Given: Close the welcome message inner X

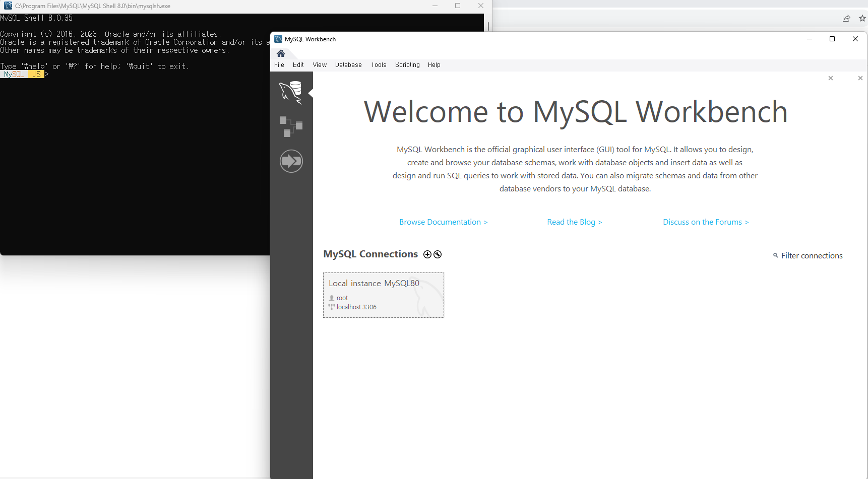Looking at the screenshot, I should pos(831,78).
